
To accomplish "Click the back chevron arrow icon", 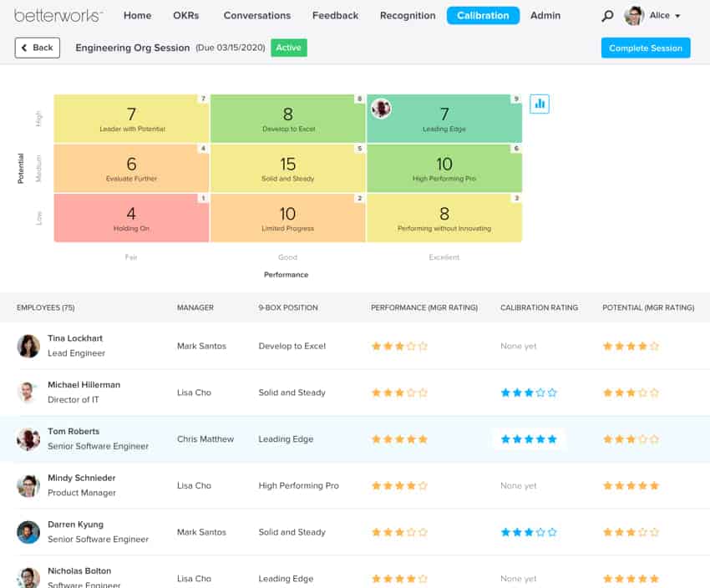I will pos(23,48).
